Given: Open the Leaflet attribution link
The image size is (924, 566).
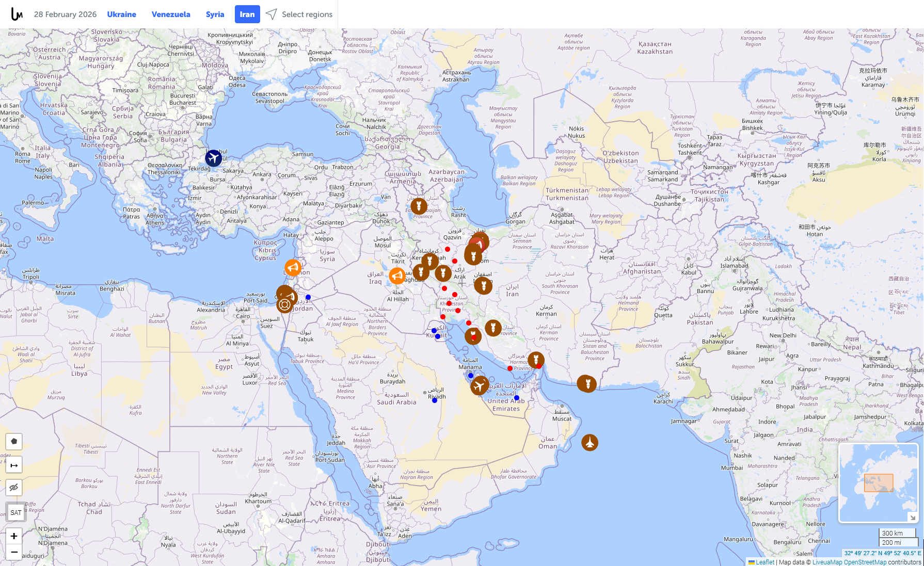Looking at the screenshot, I should click(x=764, y=562).
